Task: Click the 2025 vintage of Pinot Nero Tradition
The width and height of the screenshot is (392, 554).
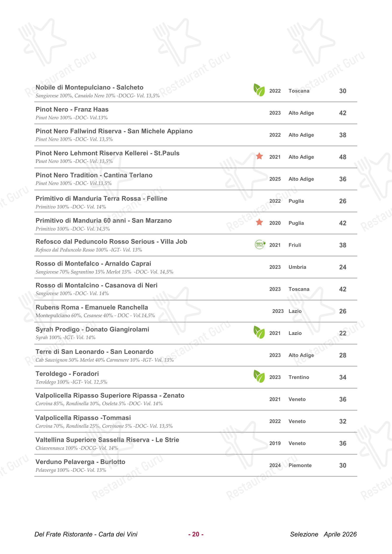Action: [x=275, y=179]
